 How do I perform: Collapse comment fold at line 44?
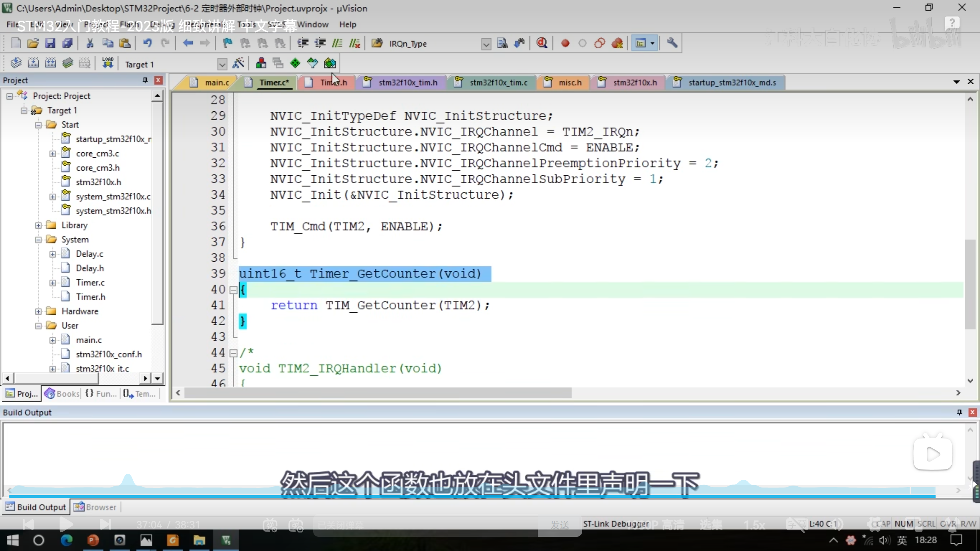(x=233, y=353)
